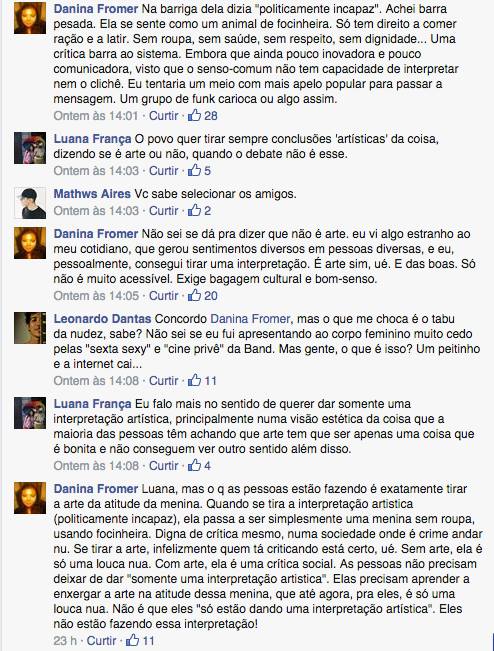Click the thumbs-up icon showing 20 likes

(194, 295)
